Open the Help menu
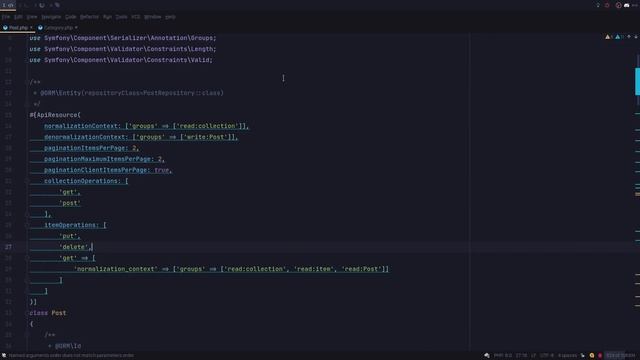640x360 pixels. (171, 17)
